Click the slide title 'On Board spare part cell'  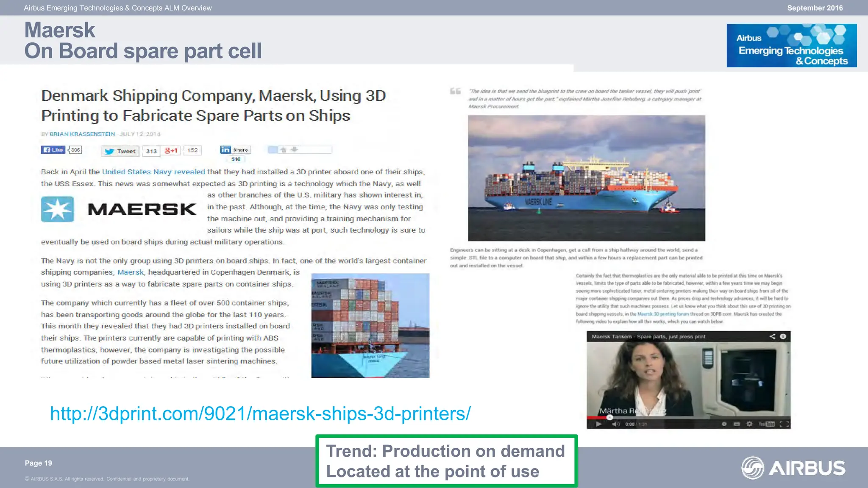click(x=143, y=51)
